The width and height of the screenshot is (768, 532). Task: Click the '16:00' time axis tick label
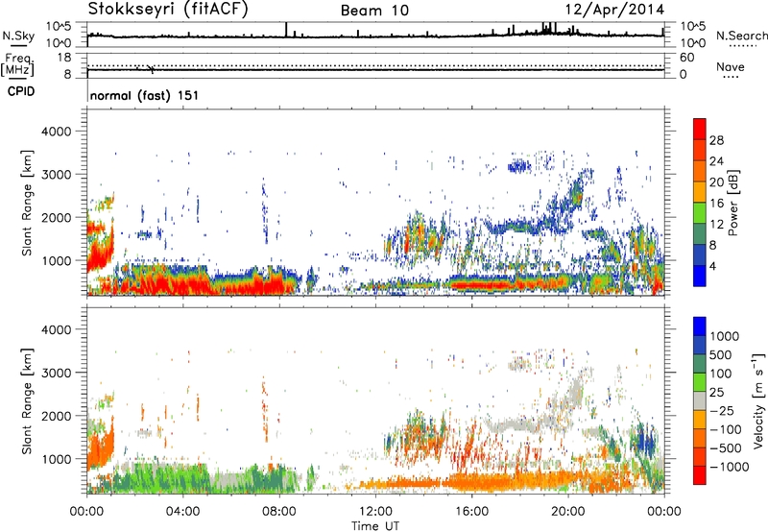click(471, 512)
